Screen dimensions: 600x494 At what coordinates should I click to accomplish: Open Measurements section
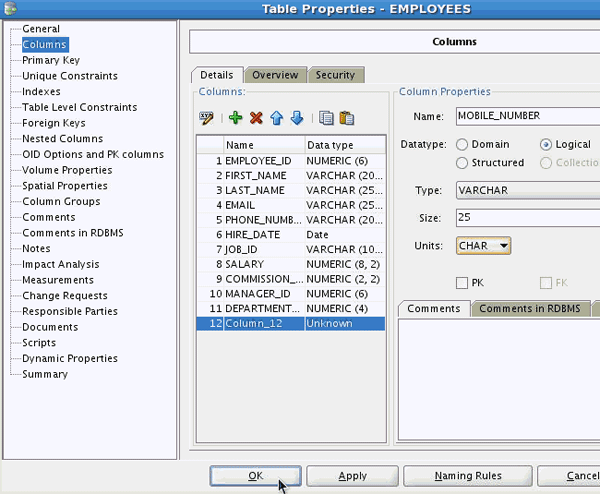click(58, 280)
